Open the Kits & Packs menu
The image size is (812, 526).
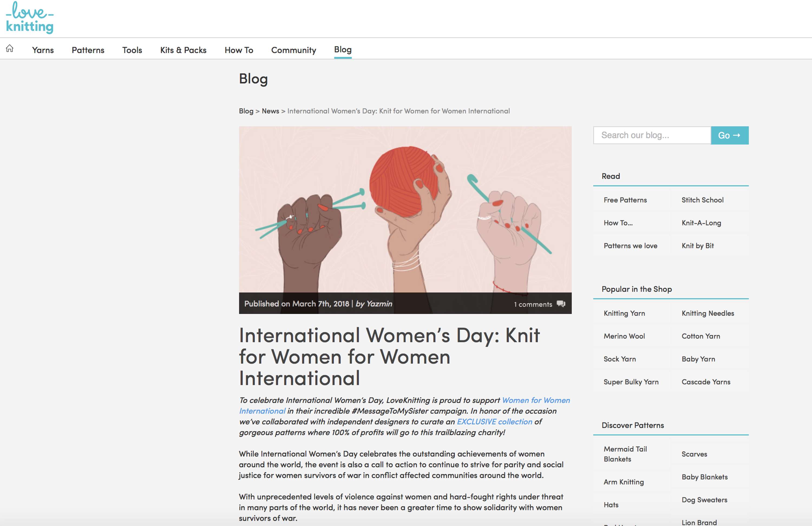(x=183, y=50)
